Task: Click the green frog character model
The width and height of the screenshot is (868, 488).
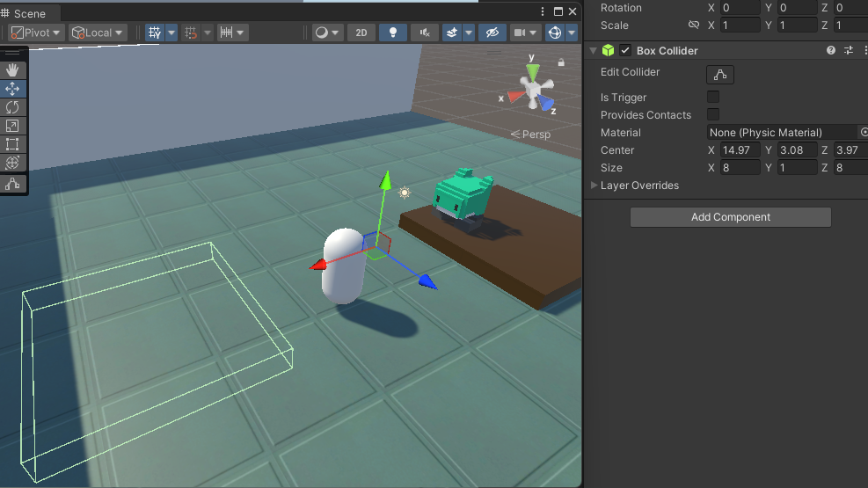Action: pos(463,196)
